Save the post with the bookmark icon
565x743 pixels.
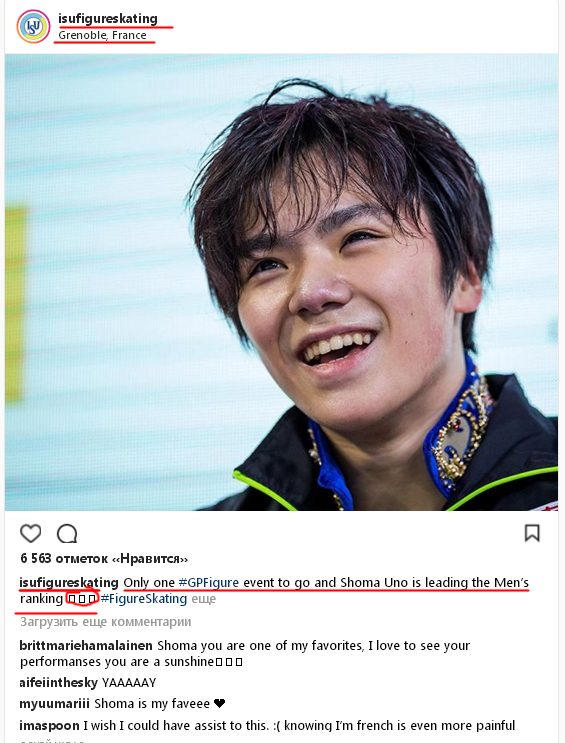532,533
